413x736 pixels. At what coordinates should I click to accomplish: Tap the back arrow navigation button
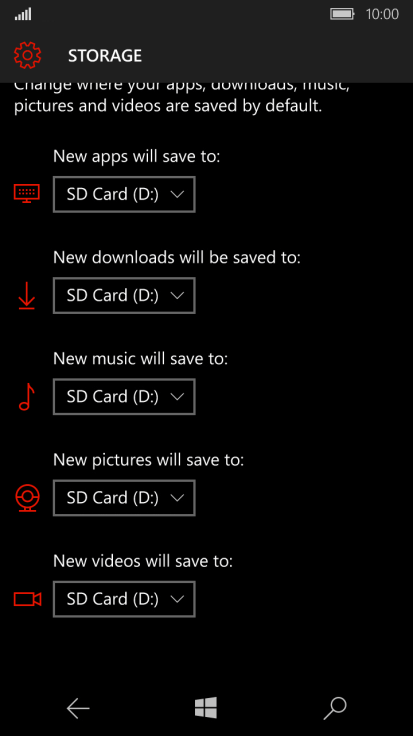tap(78, 708)
